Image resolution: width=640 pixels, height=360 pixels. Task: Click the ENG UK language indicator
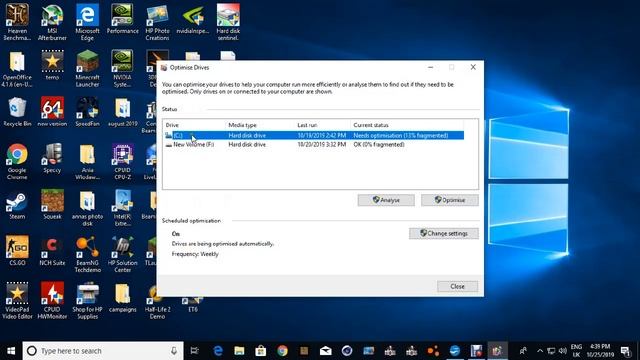pos(576,351)
